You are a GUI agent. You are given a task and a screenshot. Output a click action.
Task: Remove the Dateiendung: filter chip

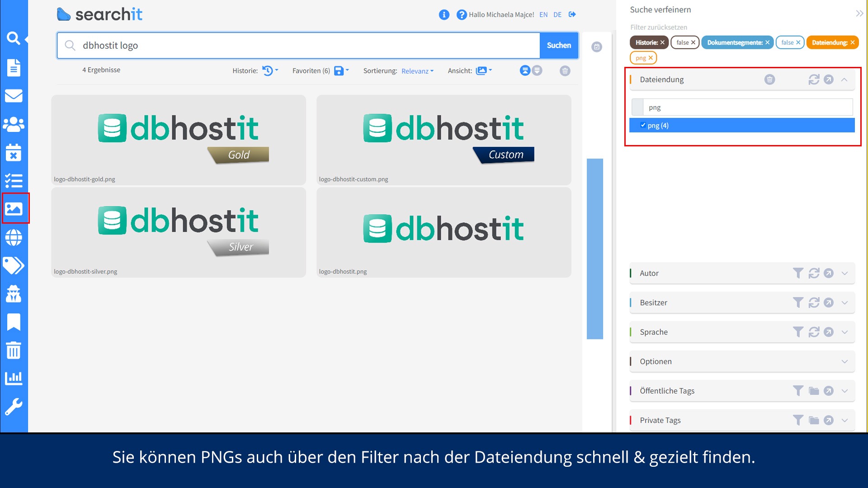(x=852, y=42)
